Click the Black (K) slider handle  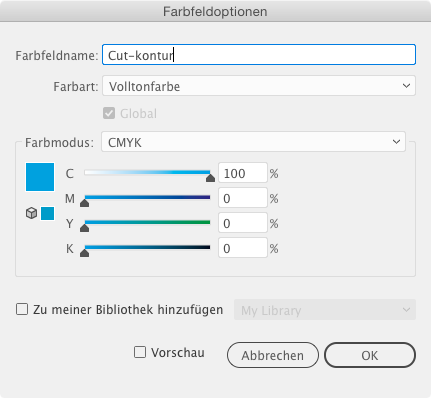[x=85, y=253]
